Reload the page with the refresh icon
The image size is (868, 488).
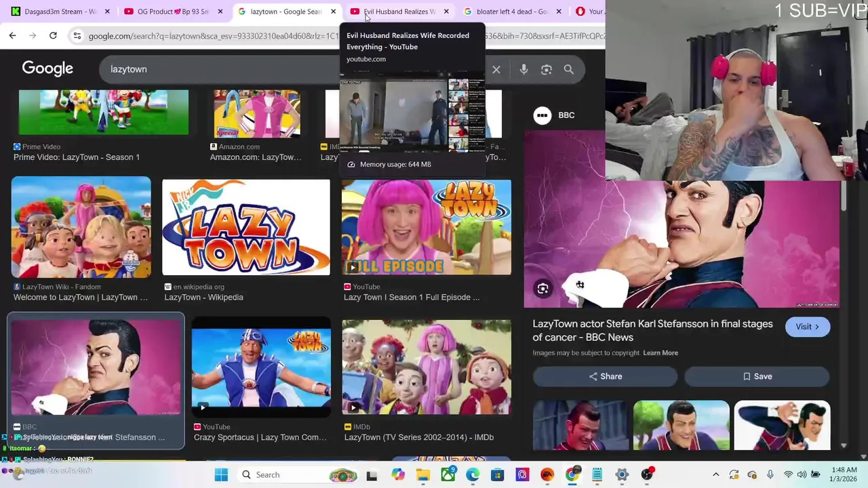click(x=53, y=35)
